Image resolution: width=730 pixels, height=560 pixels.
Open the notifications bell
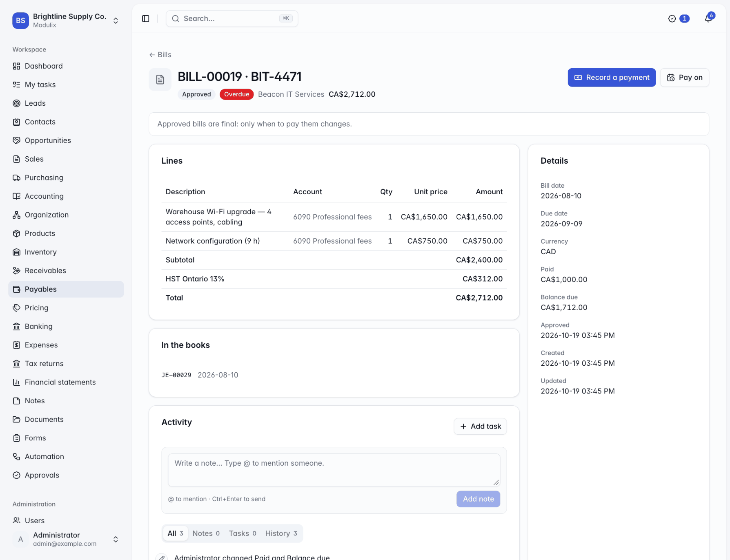point(708,18)
